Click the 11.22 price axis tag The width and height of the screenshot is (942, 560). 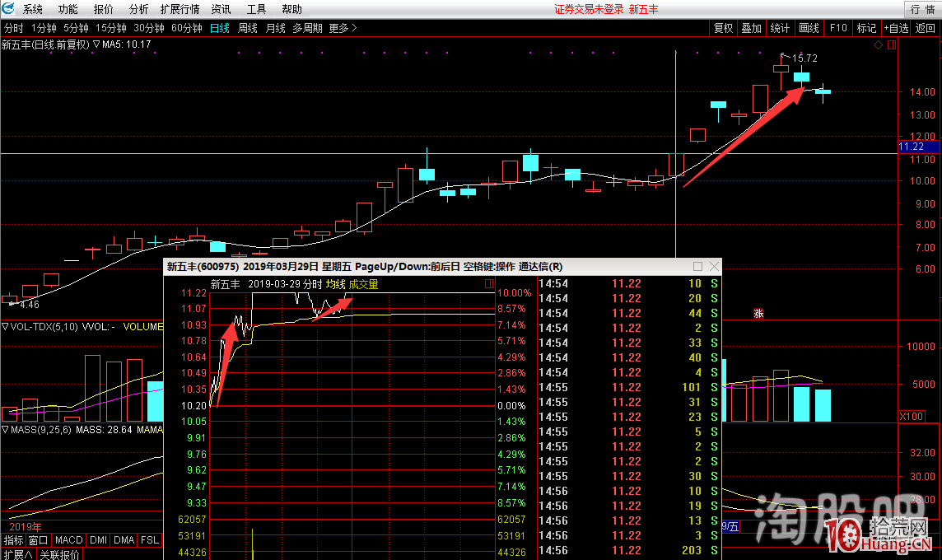tap(917, 147)
